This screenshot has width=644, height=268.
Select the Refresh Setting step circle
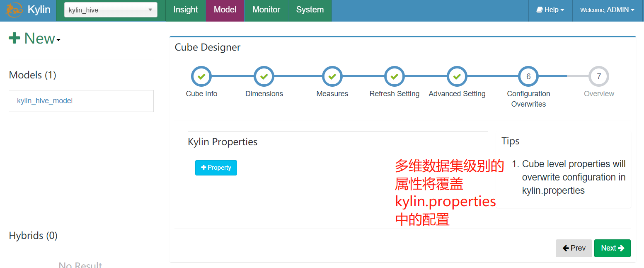[x=395, y=76]
